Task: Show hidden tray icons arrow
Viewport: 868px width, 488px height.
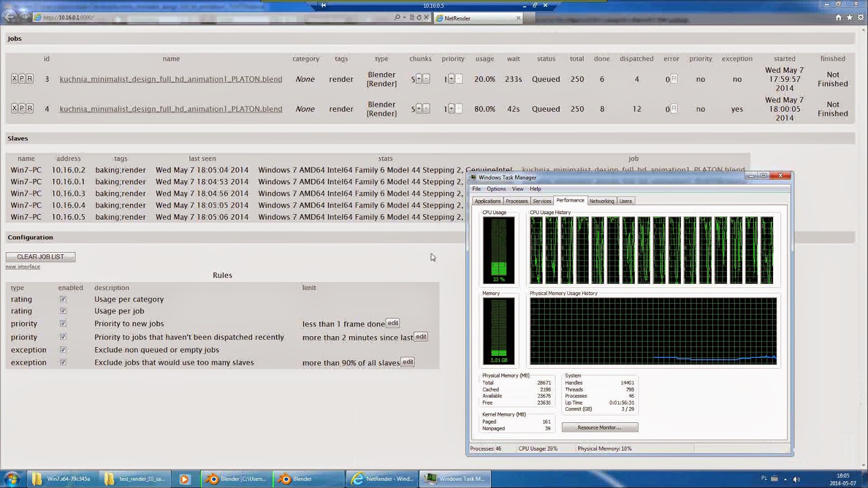Action: pyautogui.click(x=785, y=479)
